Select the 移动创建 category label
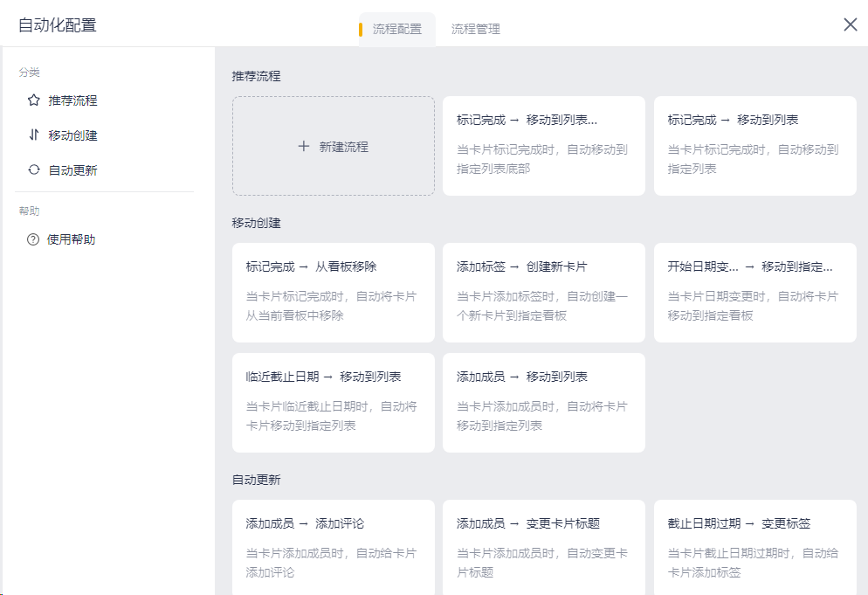868x595 pixels. [72, 135]
